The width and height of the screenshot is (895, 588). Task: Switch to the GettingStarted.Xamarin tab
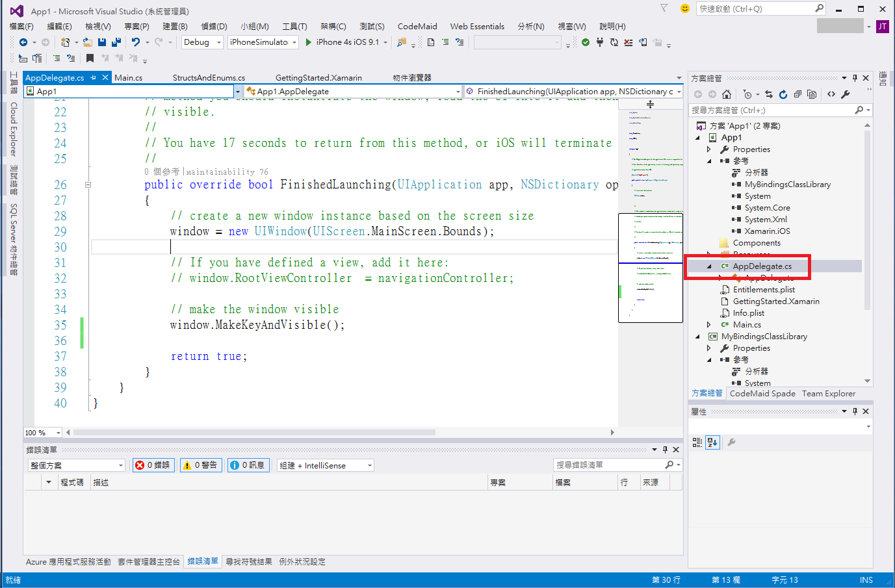point(318,78)
